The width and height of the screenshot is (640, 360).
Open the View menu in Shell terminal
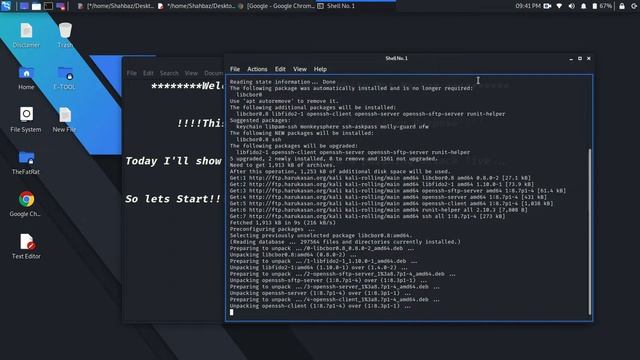pyautogui.click(x=300, y=69)
